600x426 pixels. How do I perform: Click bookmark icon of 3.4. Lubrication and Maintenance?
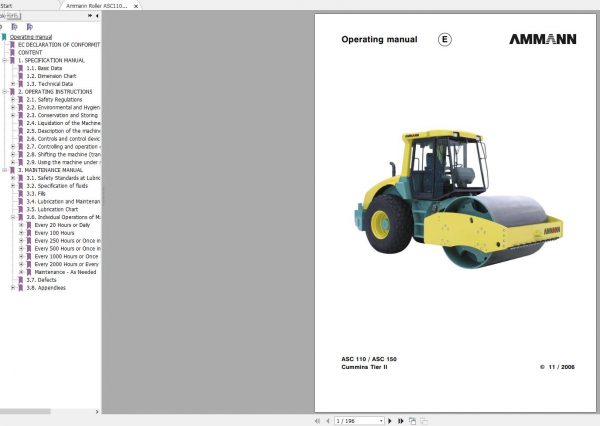(x=21, y=202)
